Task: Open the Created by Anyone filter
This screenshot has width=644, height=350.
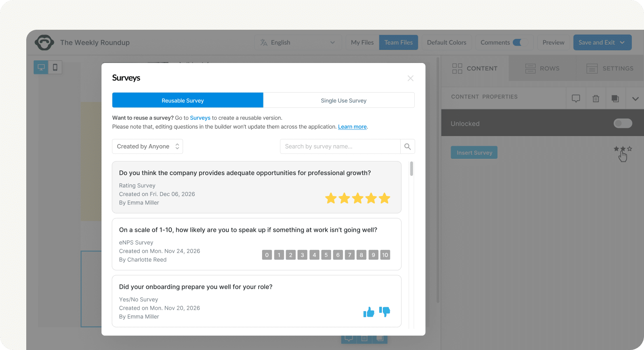Action: coord(147,146)
